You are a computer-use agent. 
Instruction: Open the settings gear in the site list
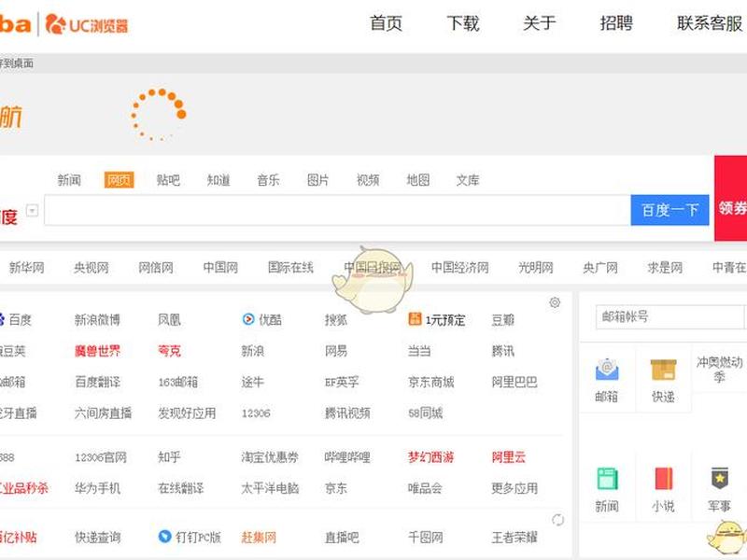(x=555, y=302)
